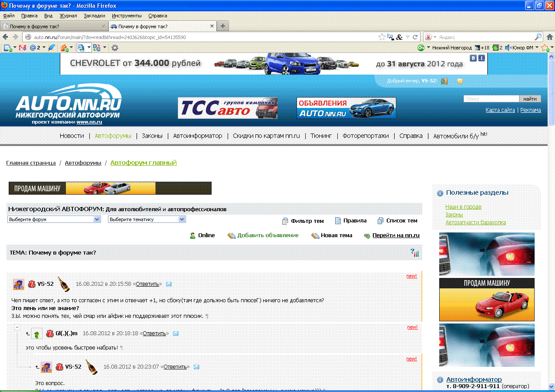Go to Перейти на nn.ru link
555x392 pixels.
click(x=396, y=235)
